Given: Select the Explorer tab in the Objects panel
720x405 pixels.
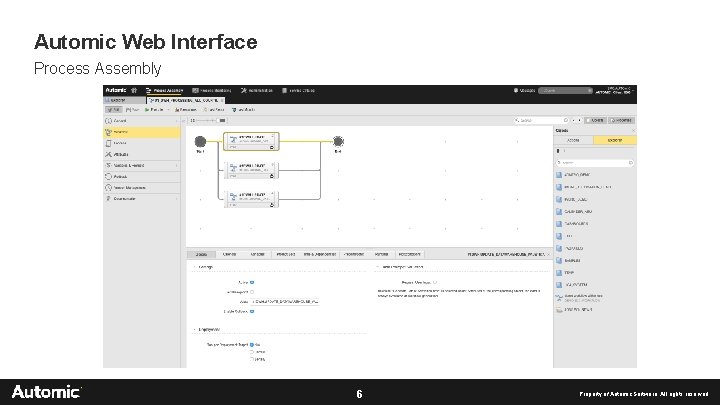Looking at the screenshot, I should (x=615, y=141).
